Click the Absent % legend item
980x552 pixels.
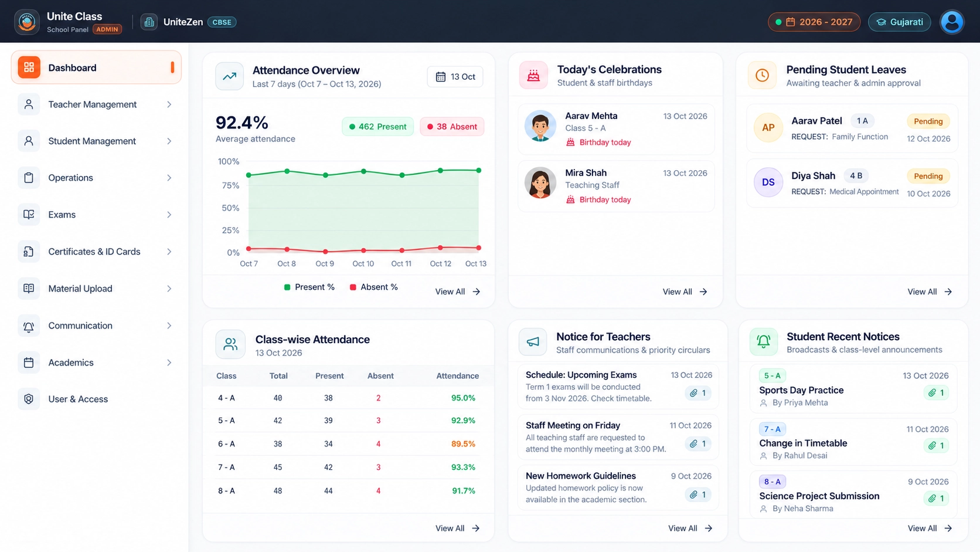coord(373,287)
